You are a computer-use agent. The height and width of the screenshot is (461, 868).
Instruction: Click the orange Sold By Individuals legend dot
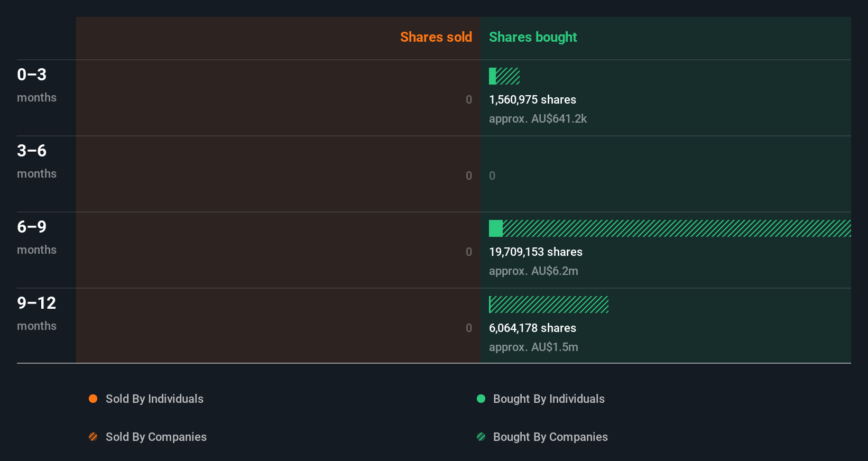point(93,399)
